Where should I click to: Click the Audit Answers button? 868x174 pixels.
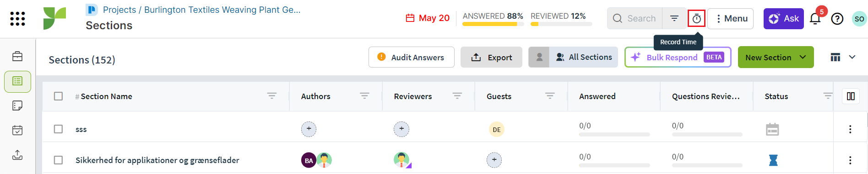pos(411,57)
